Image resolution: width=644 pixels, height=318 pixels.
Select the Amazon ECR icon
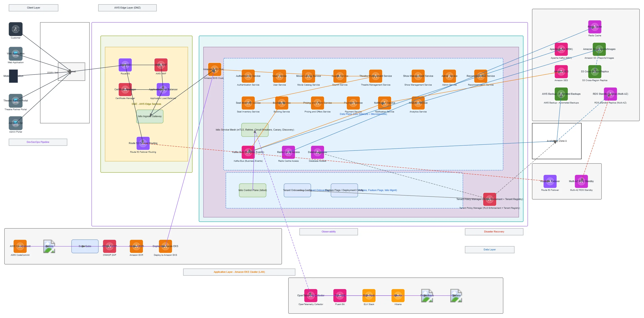tap(136, 246)
